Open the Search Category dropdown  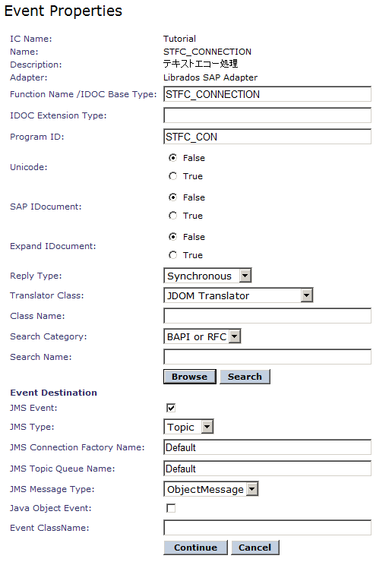point(202,336)
